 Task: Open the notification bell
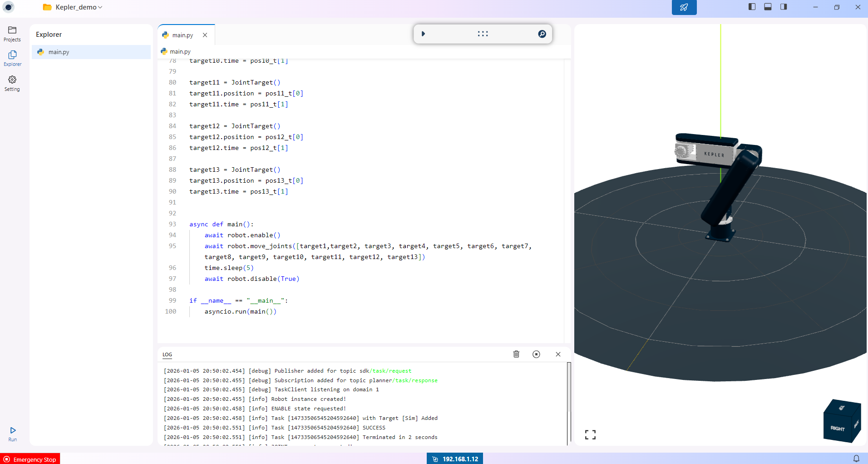(x=856, y=459)
